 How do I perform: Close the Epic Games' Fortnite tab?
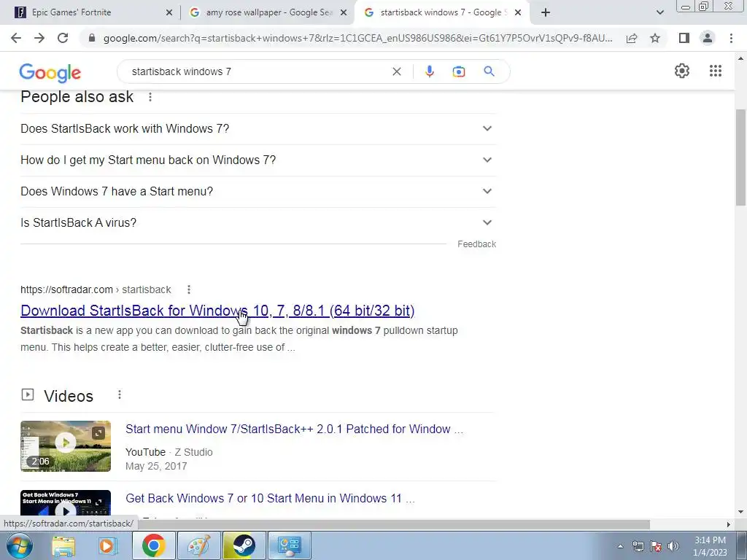coord(169,12)
